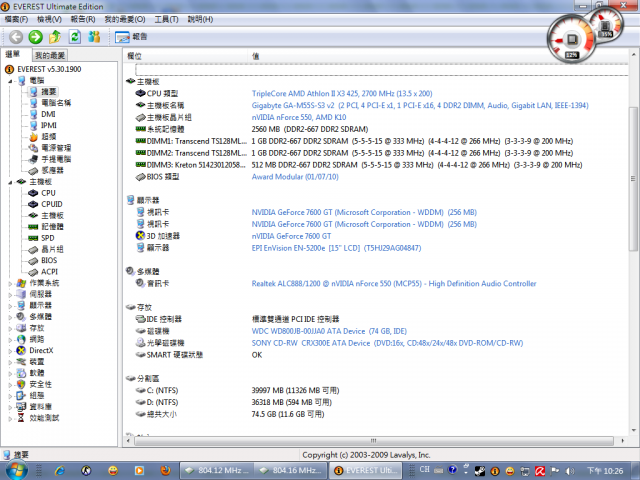Select CPUID item in the tree
This screenshot has height=480, width=640.
point(51,204)
